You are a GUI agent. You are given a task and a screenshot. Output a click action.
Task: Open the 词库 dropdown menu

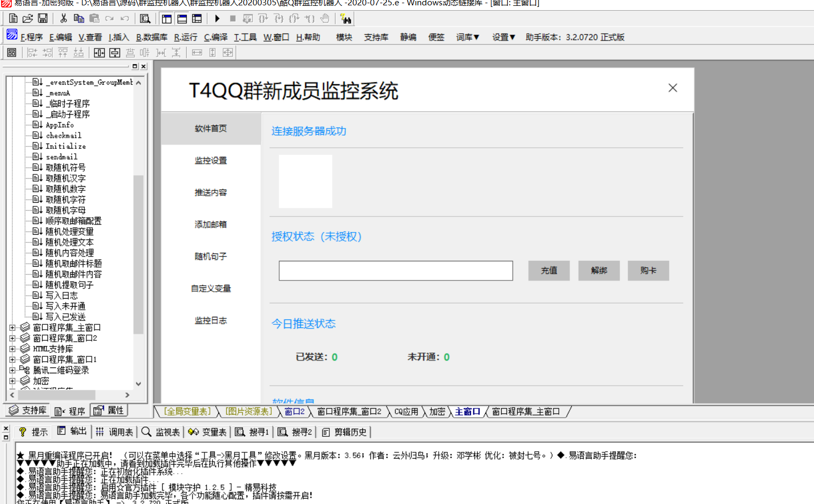click(468, 37)
